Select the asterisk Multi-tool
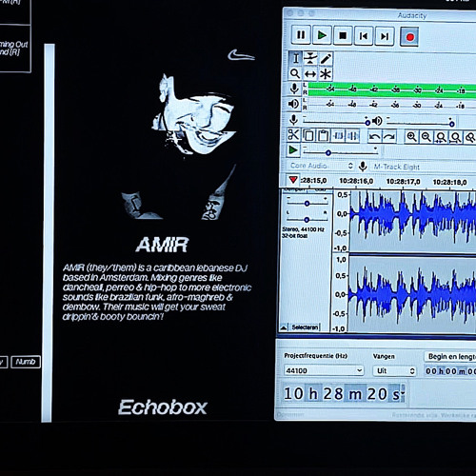This screenshot has height=476, width=476. (x=326, y=74)
